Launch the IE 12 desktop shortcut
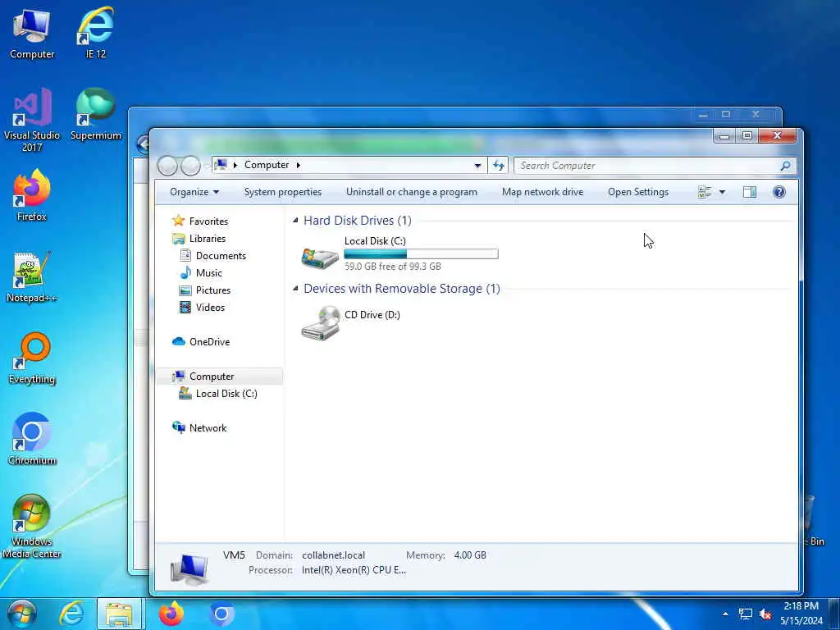 click(x=96, y=32)
